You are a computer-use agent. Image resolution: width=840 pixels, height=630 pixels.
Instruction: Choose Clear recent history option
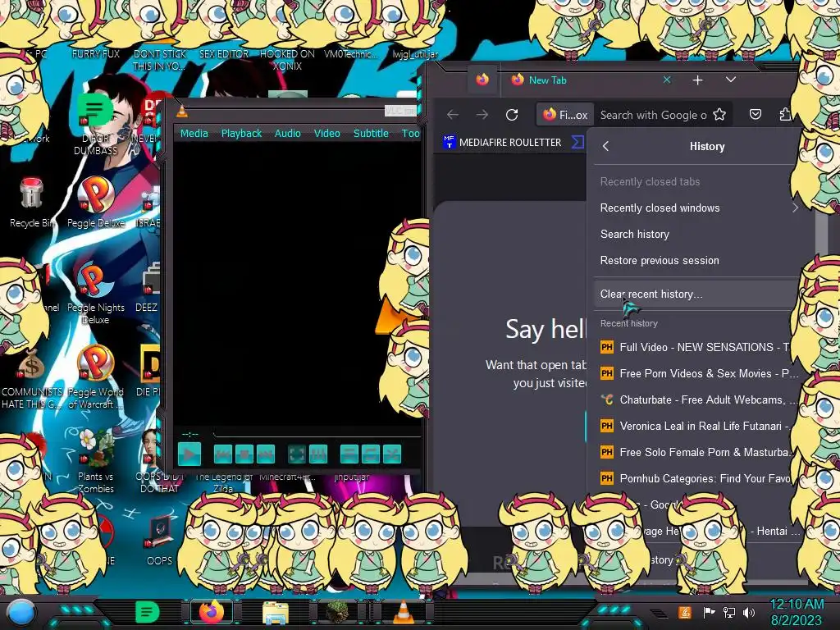tap(697, 294)
